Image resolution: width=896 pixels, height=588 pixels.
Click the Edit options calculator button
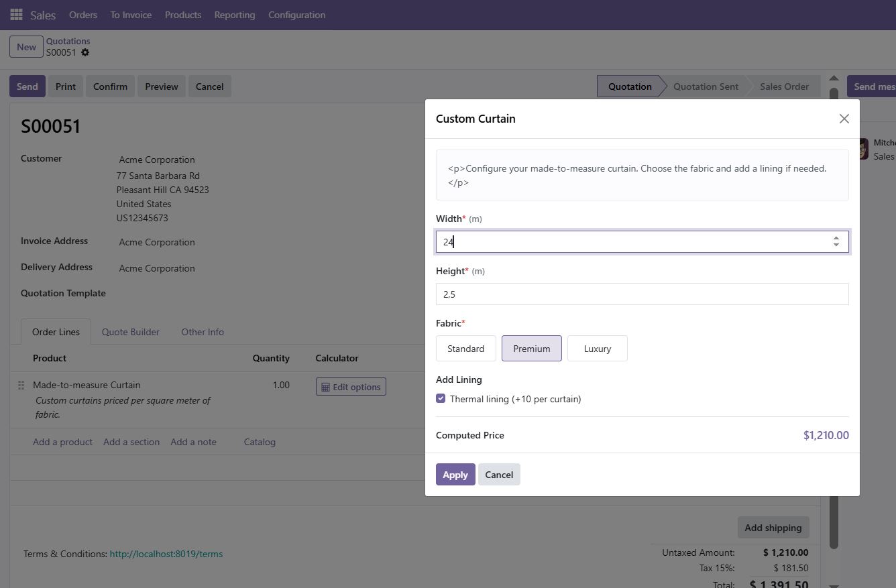tap(351, 387)
